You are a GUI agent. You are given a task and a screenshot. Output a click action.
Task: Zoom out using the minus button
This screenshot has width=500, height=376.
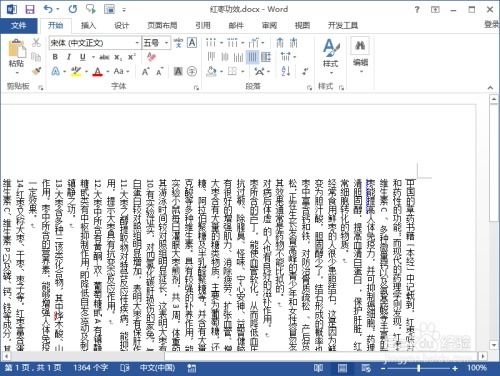(x=384, y=368)
